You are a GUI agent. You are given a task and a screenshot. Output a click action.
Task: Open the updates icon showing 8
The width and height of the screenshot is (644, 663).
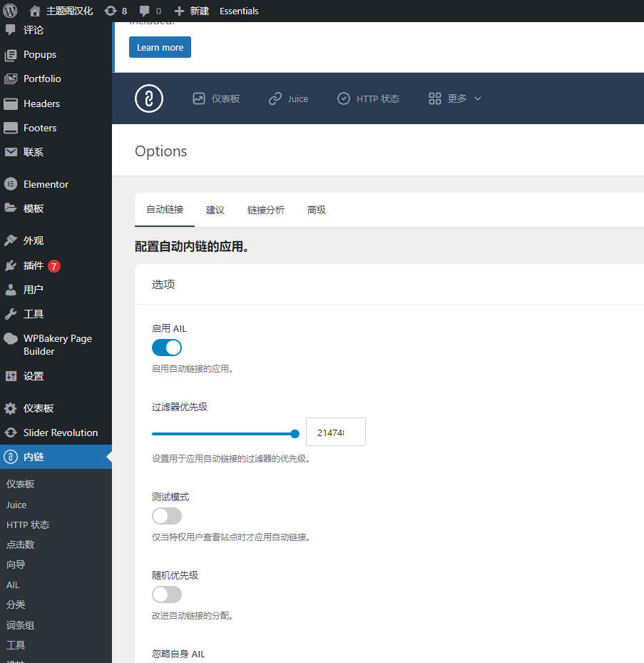[x=111, y=11]
